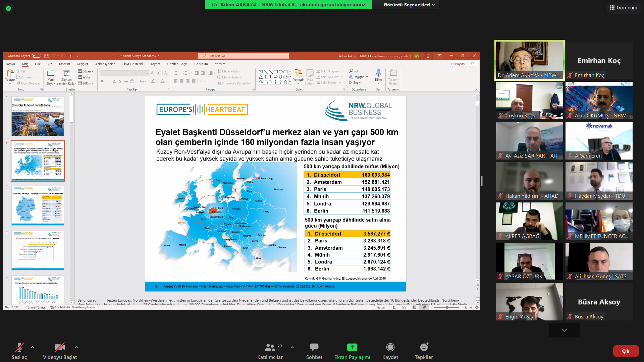The width and height of the screenshot is (644, 362).
Task: Click the zoom slider in PowerPoint status bar
Action: 447,307
